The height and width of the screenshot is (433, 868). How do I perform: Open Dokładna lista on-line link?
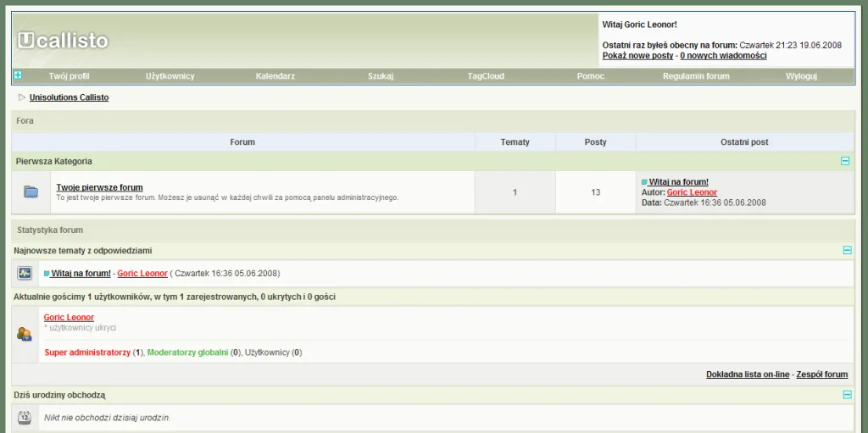pyautogui.click(x=748, y=375)
